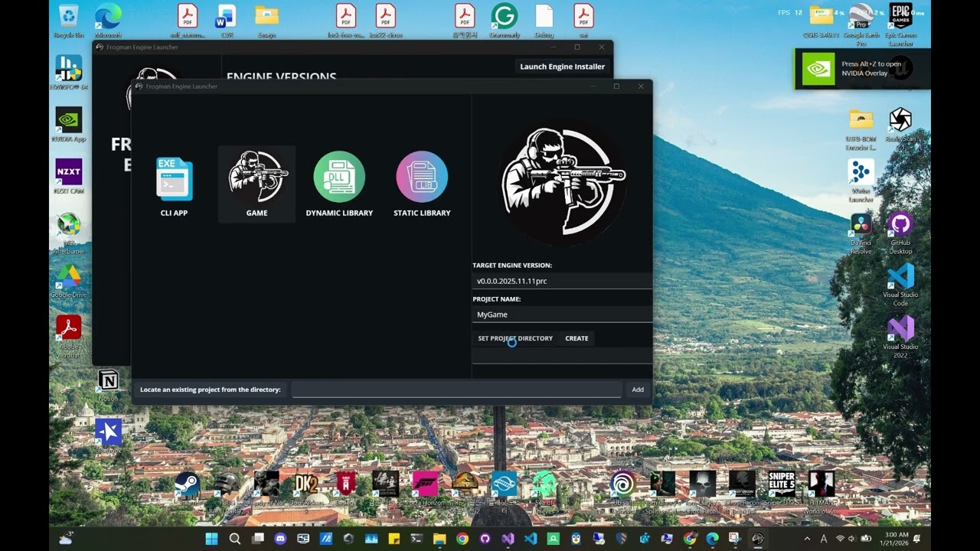Click the CREATE project button
Viewport: 980px width, 551px height.
coord(577,338)
